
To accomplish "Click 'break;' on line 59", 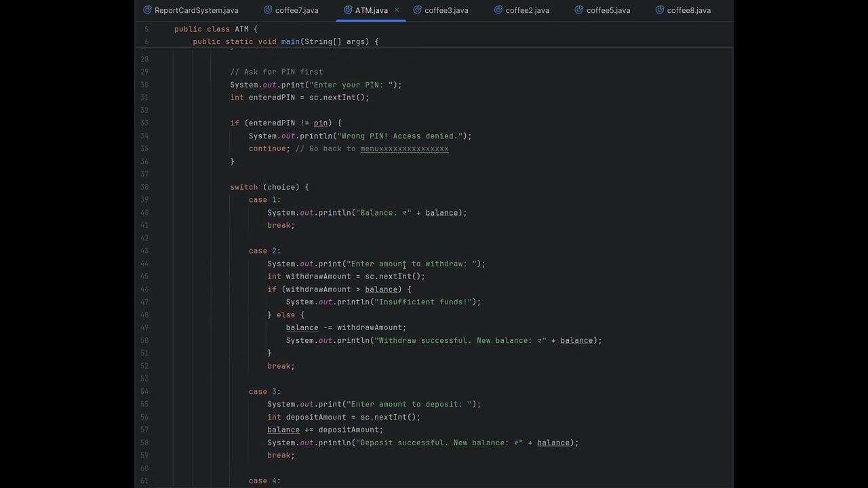I will [281, 455].
